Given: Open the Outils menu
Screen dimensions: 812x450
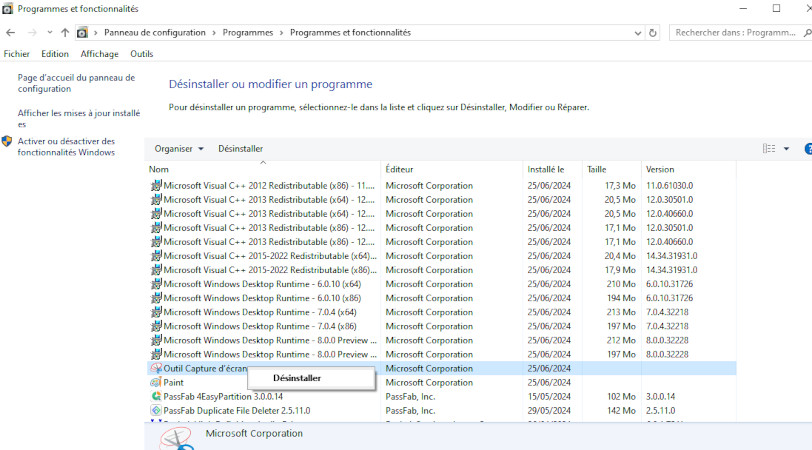Looking at the screenshot, I should tap(141, 54).
